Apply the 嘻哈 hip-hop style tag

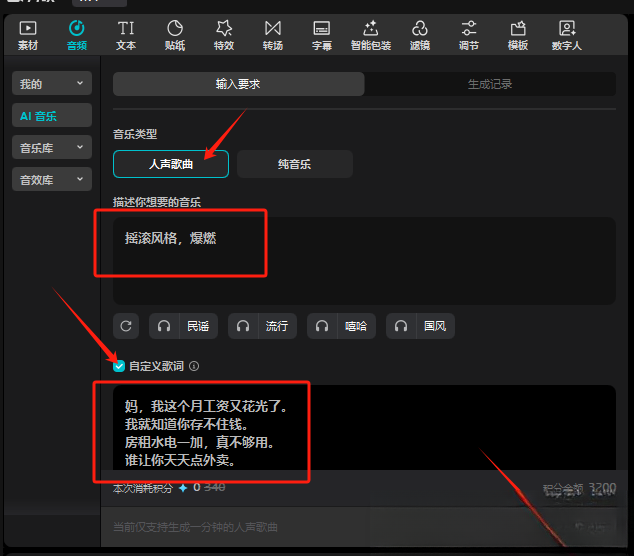pyautogui.click(x=356, y=326)
